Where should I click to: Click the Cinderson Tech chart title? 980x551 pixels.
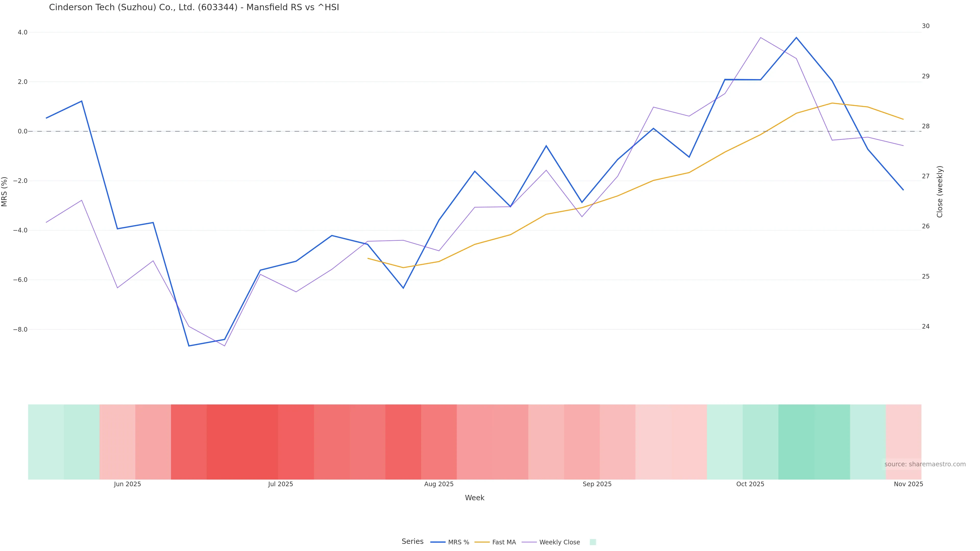[194, 8]
